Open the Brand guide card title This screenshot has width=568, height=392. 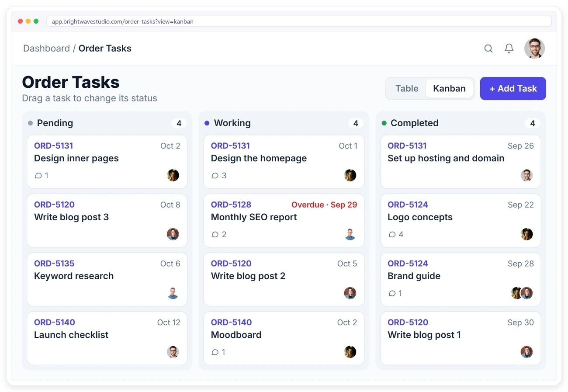coord(414,276)
